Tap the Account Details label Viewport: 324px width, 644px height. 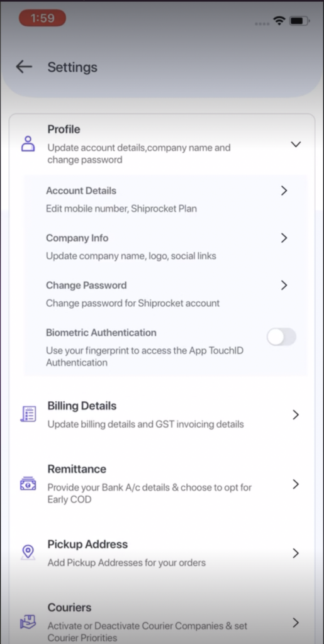tap(81, 191)
